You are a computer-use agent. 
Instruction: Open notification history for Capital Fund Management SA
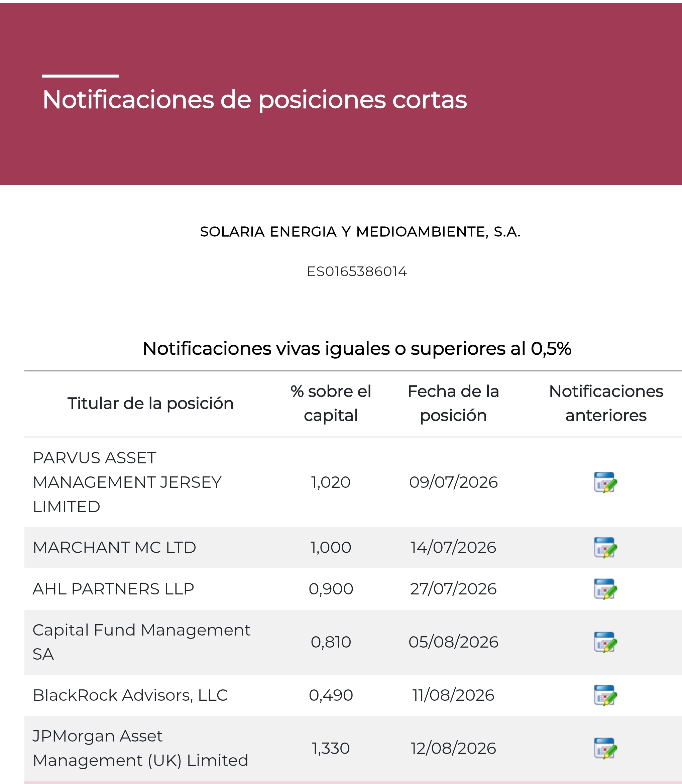(605, 642)
